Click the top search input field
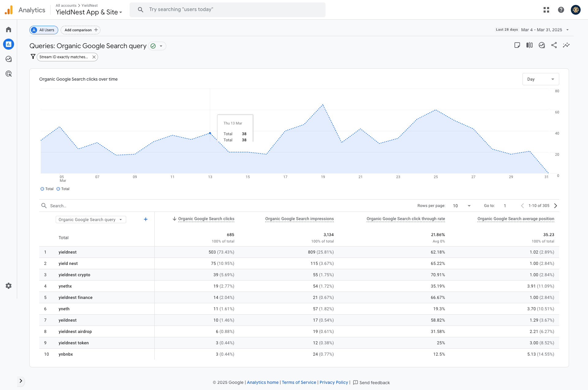 tap(228, 10)
